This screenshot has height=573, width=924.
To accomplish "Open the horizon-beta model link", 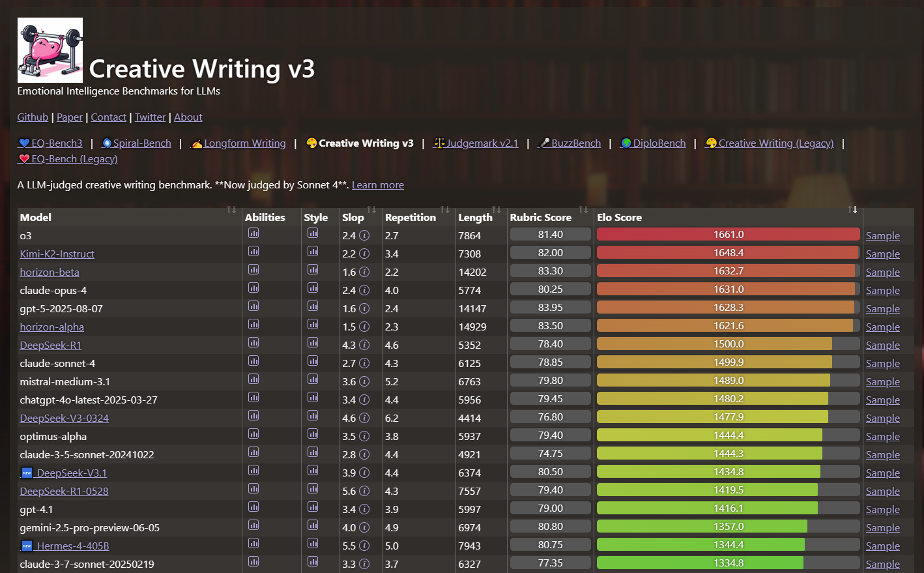I will click(50, 272).
